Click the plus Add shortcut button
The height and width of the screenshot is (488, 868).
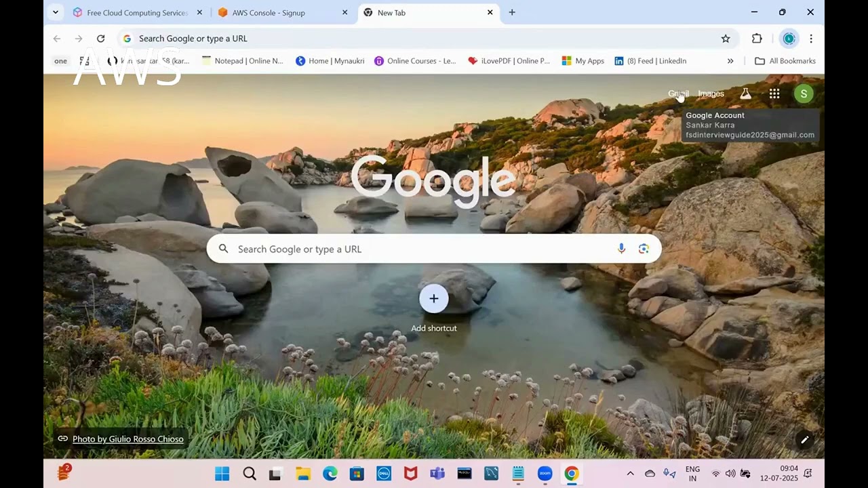pos(434,299)
